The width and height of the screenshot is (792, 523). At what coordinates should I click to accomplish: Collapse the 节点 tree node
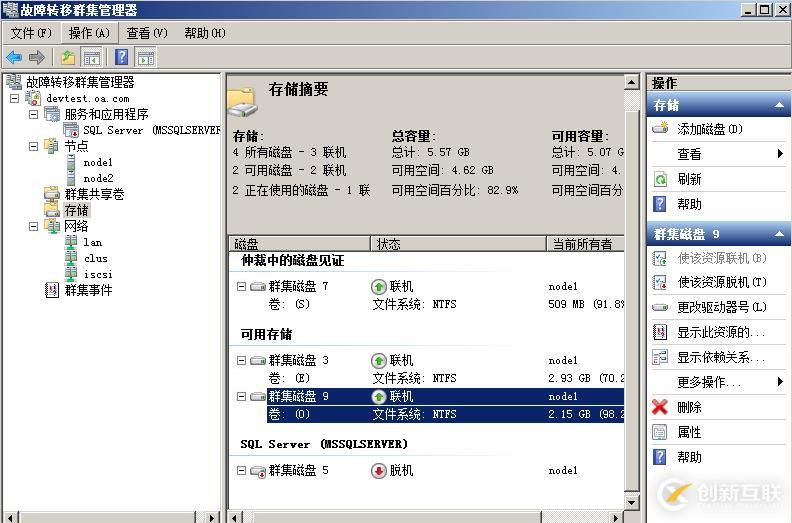[x=33, y=146]
